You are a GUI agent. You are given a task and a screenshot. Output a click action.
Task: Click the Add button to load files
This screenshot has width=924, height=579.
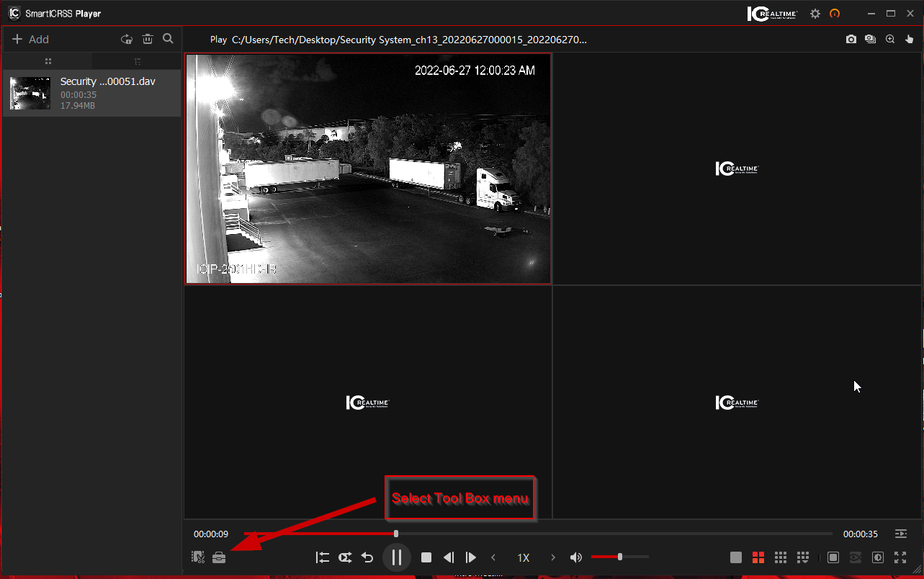pyautogui.click(x=29, y=39)
